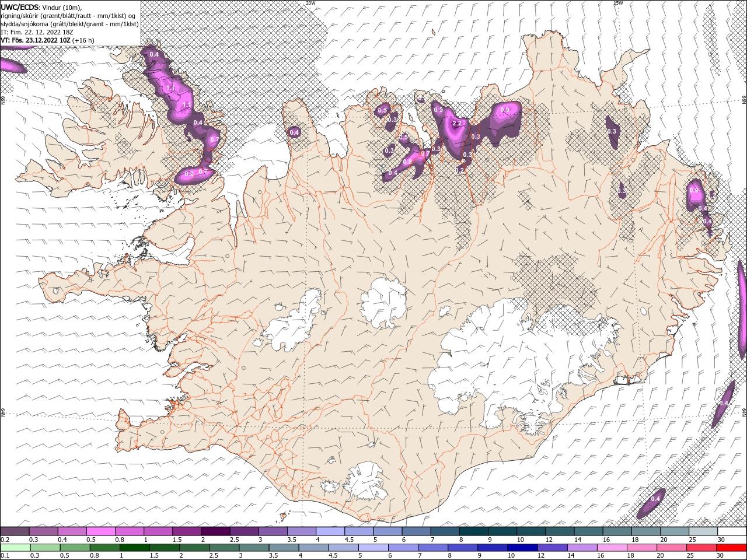Click the light gray 25–30 top-row legend swatch
The width and height of the screenshot is (747, 560).
(x=703, y=531)
